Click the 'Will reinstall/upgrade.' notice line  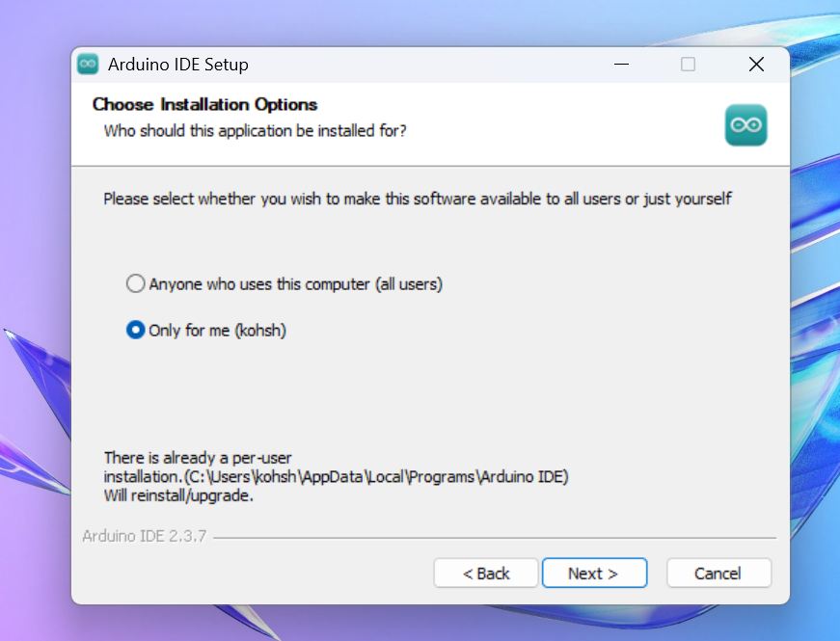coord(178,495)
